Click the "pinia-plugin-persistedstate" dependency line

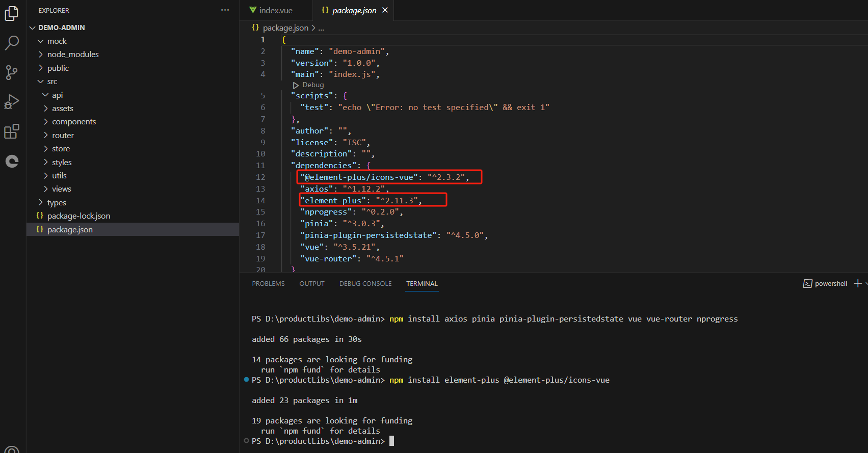(x=394, y=235)
